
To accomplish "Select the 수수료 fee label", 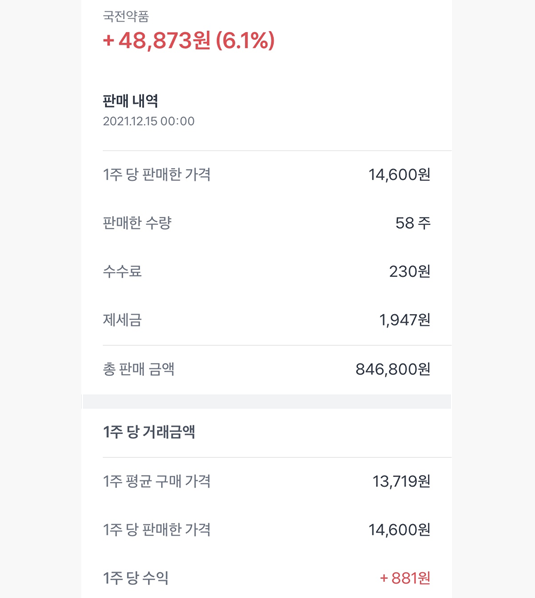I will [122, 272].
